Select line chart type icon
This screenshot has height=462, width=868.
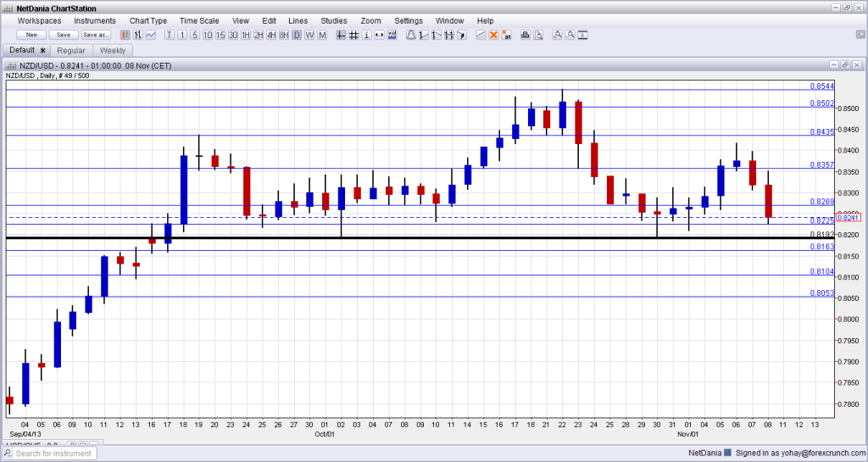coord(151,35)
